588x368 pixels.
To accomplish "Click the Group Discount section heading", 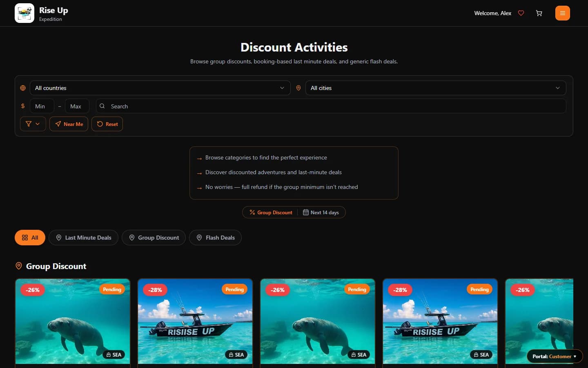I will click(56, 266).
